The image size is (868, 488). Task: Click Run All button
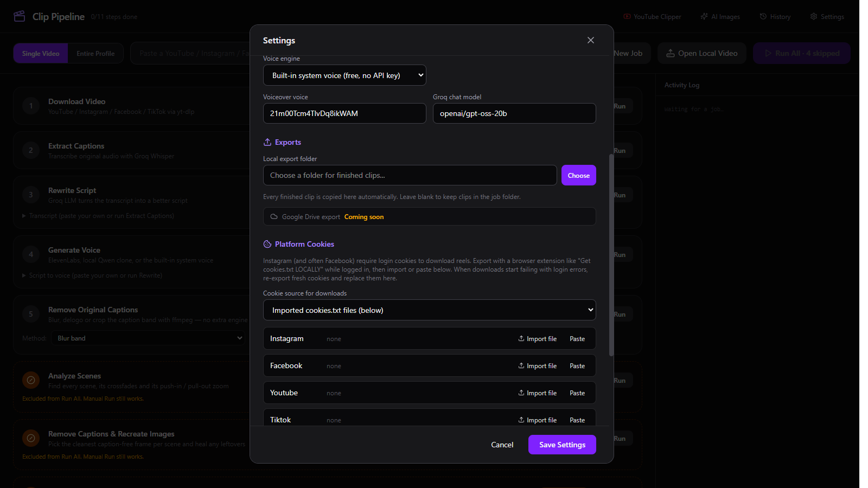(802, 53)
